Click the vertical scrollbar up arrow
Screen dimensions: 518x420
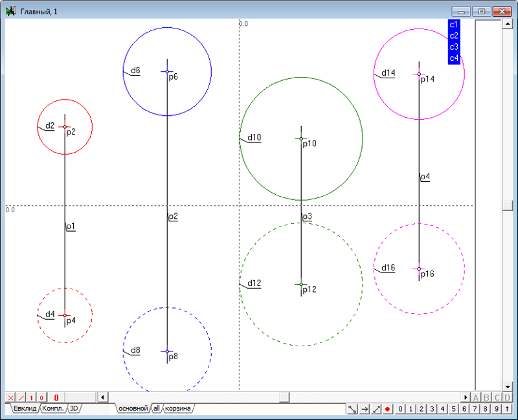tap(507, 24)
